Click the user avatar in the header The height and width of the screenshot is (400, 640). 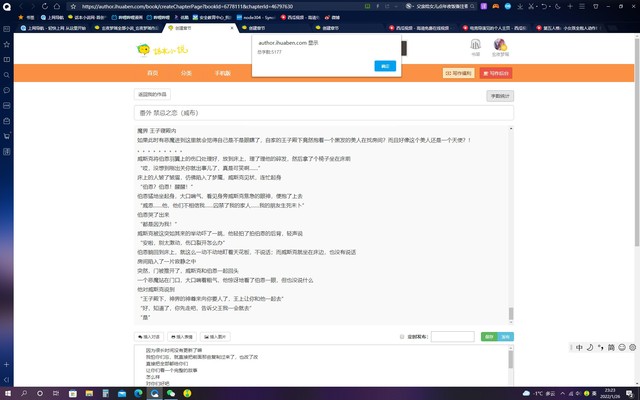point(499,45)
